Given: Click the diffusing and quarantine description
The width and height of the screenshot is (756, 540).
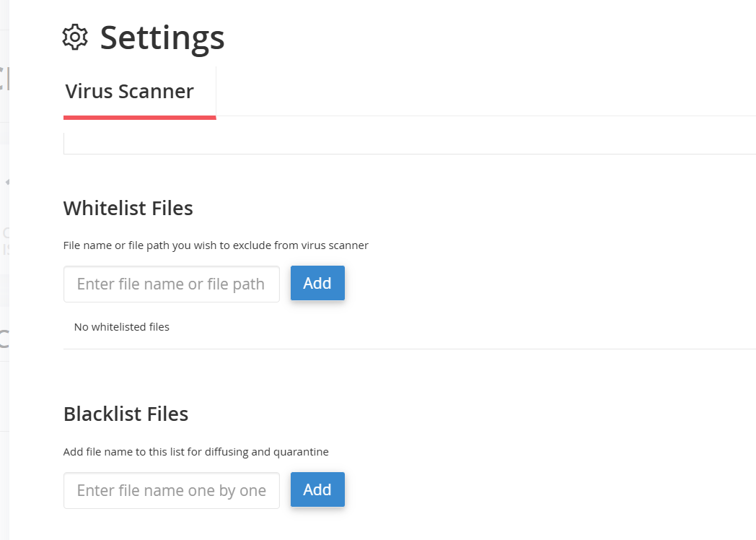Looking at the screenshot, I should click(x=195, y=452).
